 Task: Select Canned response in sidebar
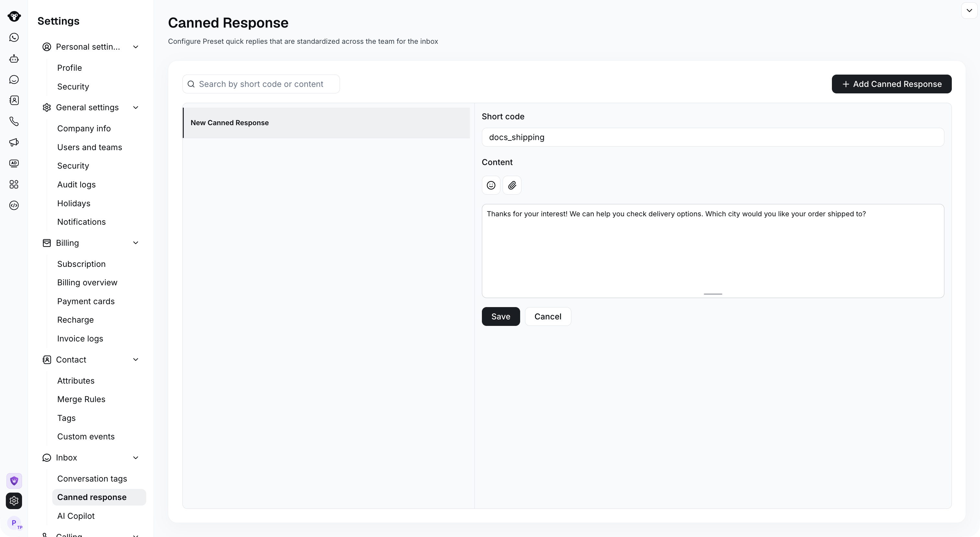(x=99, y=497)
